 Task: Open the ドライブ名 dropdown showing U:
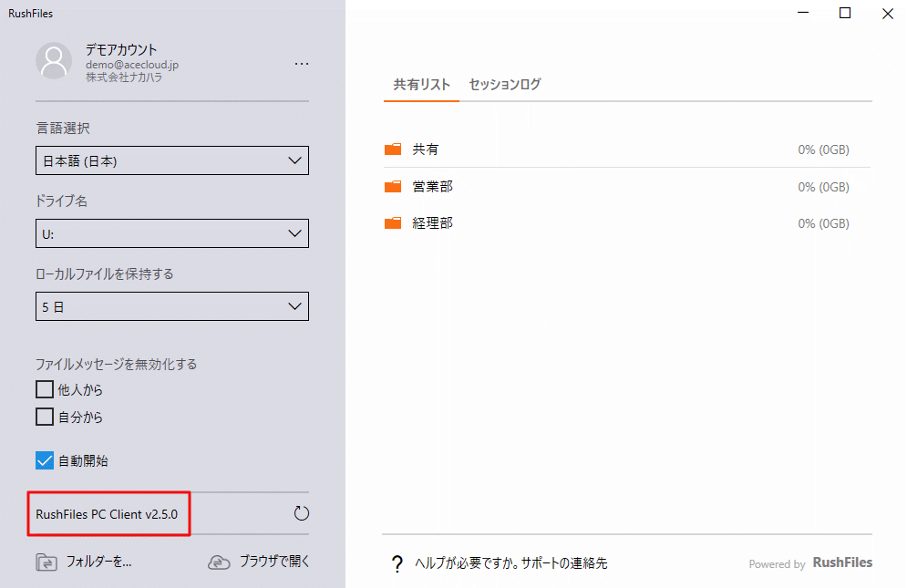171,233
